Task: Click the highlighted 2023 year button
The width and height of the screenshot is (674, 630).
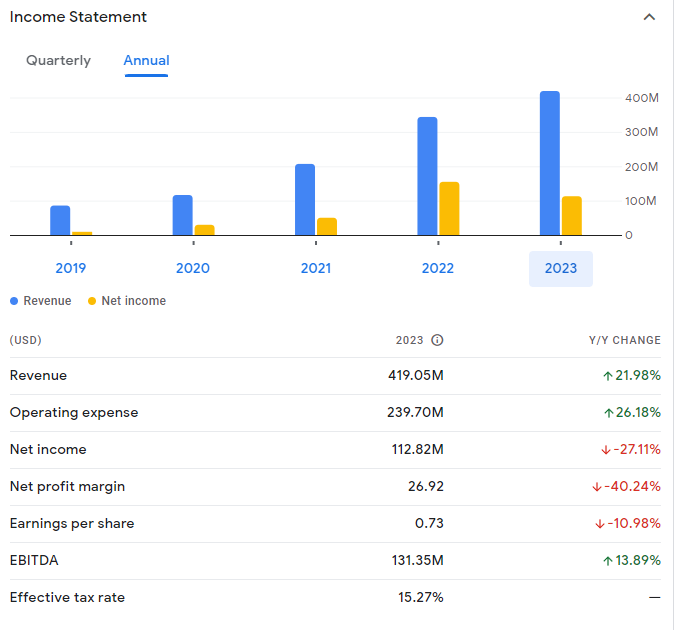Action: pos(560,268)
